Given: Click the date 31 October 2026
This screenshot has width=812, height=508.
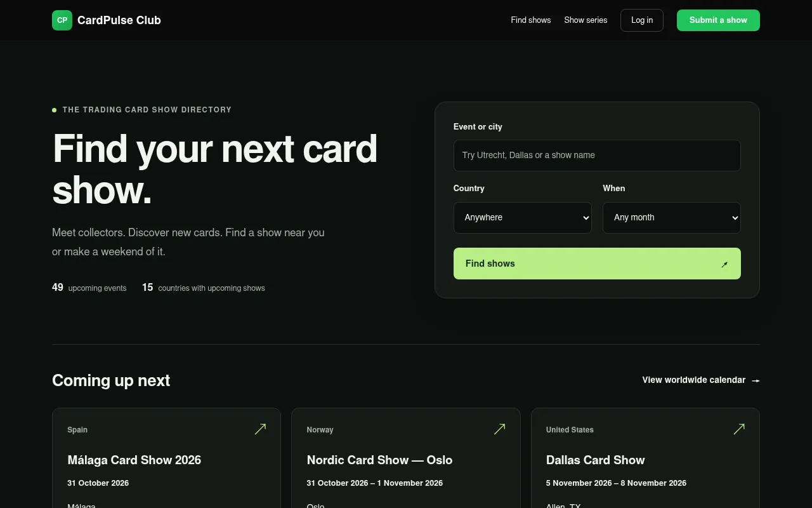Looking at the screenshot, I should [98, 483].
